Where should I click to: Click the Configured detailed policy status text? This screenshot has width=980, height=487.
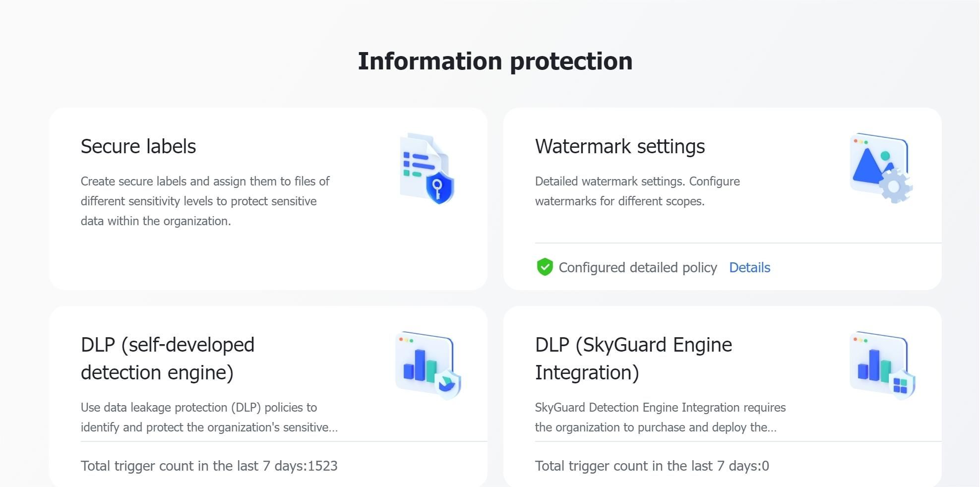pyautogui.click(x=637, y=267)
